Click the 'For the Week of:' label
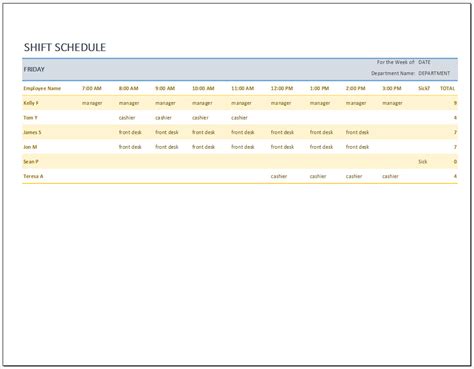The height and width of the screenshot is (369, 474). coord(396,62)
